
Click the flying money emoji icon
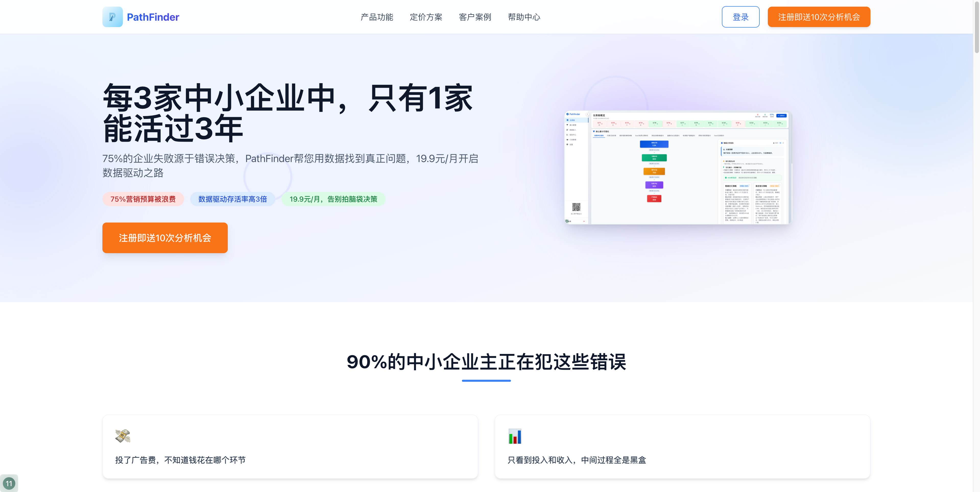click(123, 436)
